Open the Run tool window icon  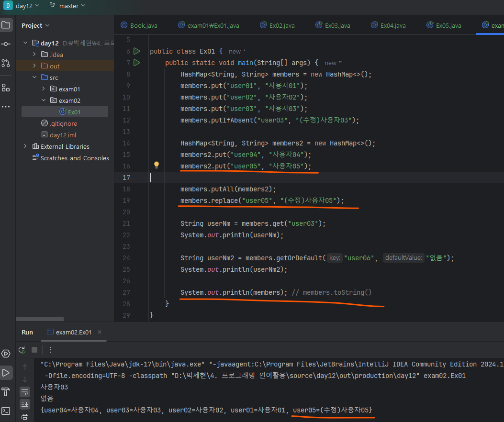pyautogui.click(x=6, y=373)
